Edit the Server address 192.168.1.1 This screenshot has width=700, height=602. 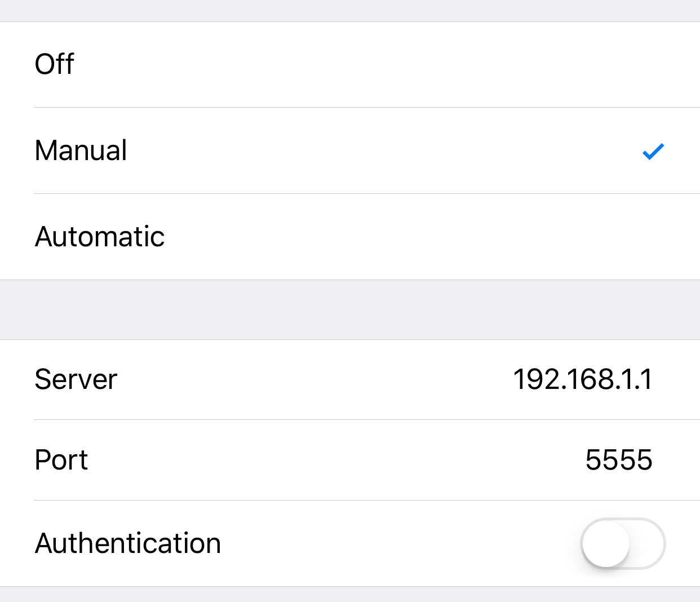(x=583, y=379)
